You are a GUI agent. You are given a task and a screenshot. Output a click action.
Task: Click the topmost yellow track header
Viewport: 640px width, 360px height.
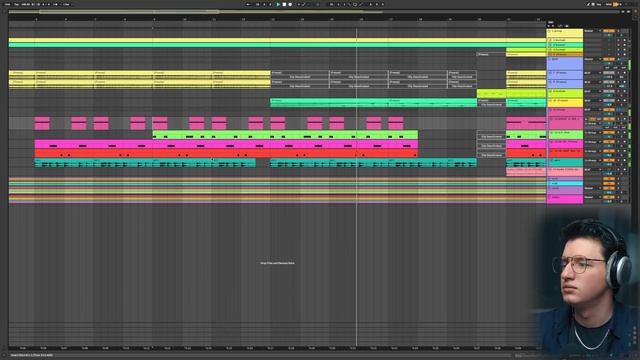tap(565, 33)
